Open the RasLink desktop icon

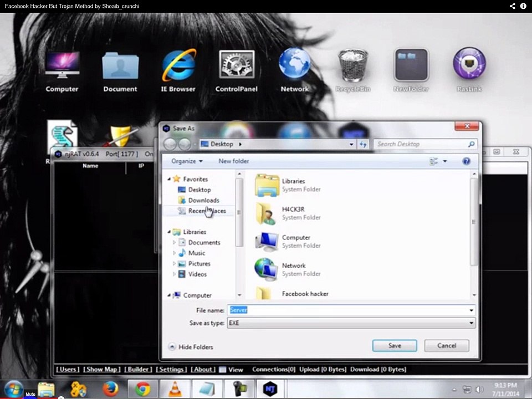point(469,70)
